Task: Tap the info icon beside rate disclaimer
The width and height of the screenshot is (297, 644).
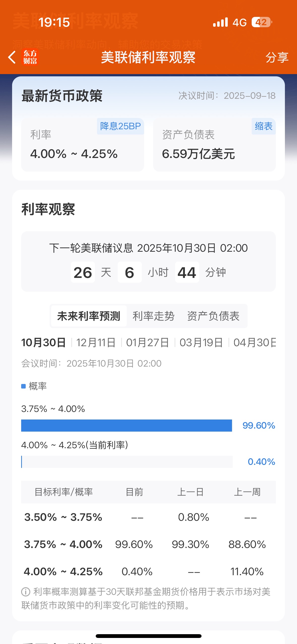Action: pyautogui.click(x=26, y=592)
